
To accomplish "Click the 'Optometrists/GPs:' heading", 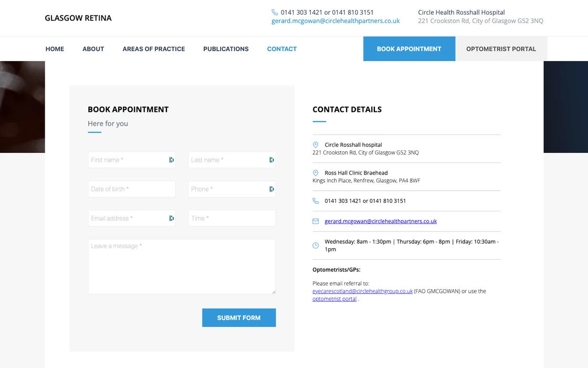I will pos(337,270).
